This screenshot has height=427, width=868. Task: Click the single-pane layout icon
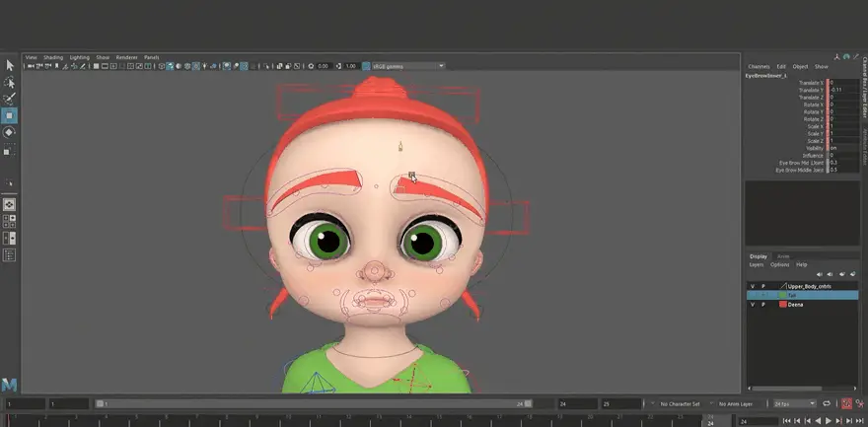pyautogui.click(x=10, y=204)
